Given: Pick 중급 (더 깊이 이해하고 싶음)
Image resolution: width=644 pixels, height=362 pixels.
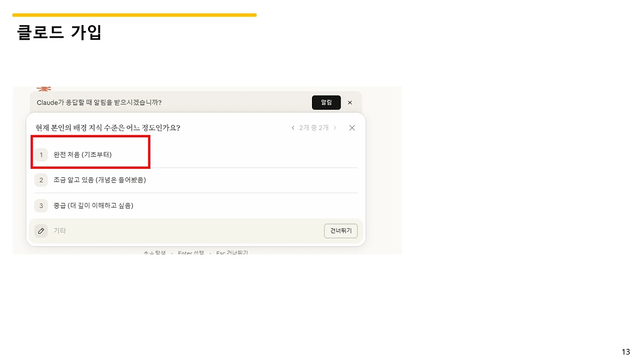Looking at the screenshot, I should [x=196, y=206].
